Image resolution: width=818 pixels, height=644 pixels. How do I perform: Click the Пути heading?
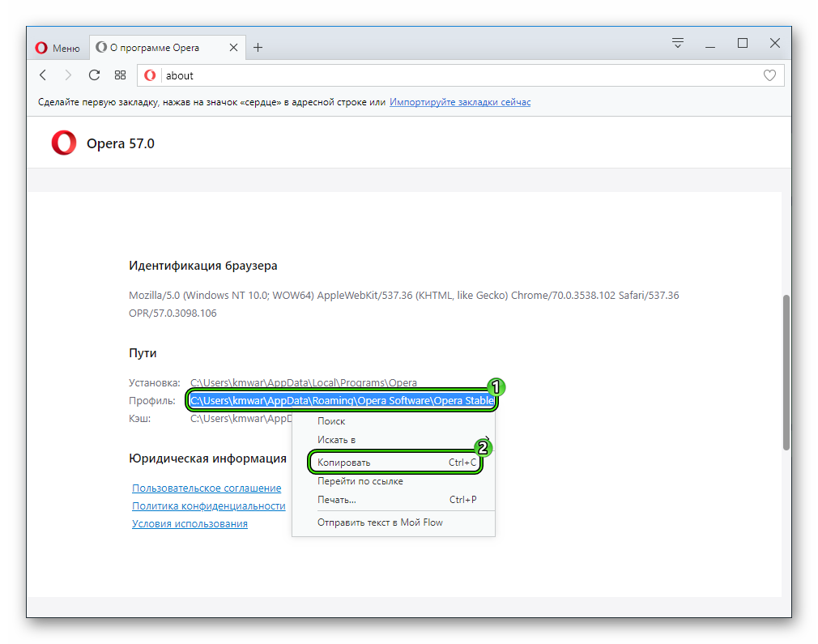[x=143, y=353]
